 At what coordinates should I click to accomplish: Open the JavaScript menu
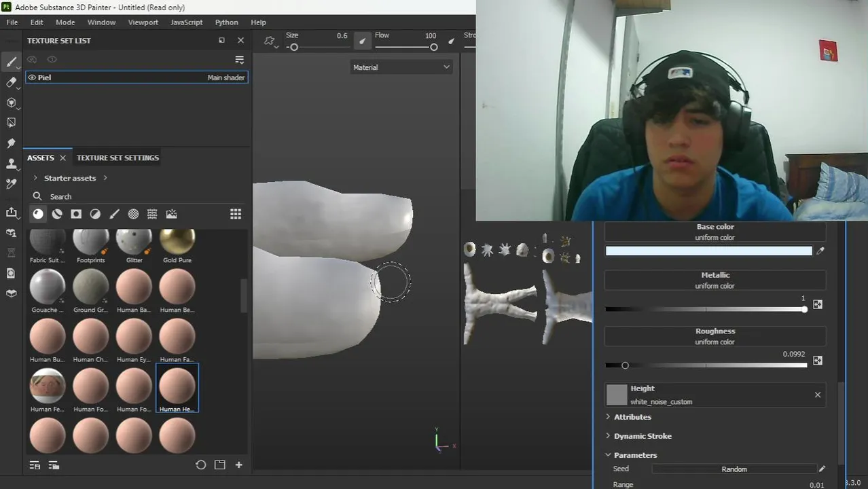(x=187, y=22)
